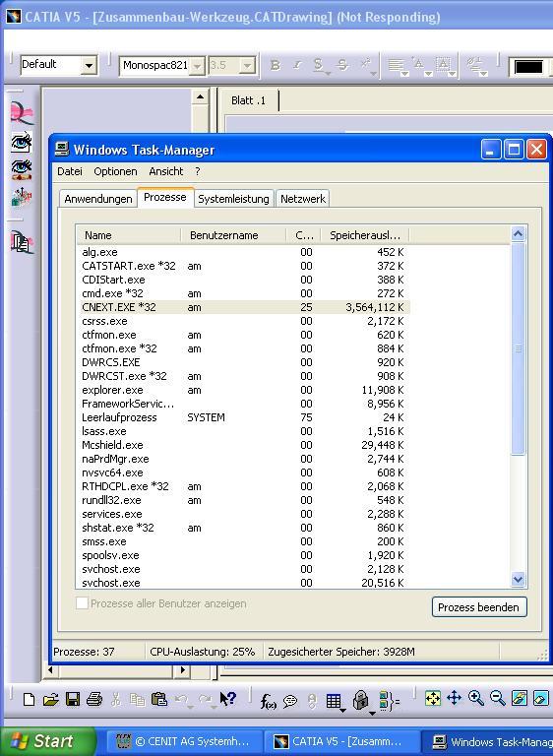Click the Zoom Out magnifier icon
This screenshot has width=553, height=756.
[498, 698]
